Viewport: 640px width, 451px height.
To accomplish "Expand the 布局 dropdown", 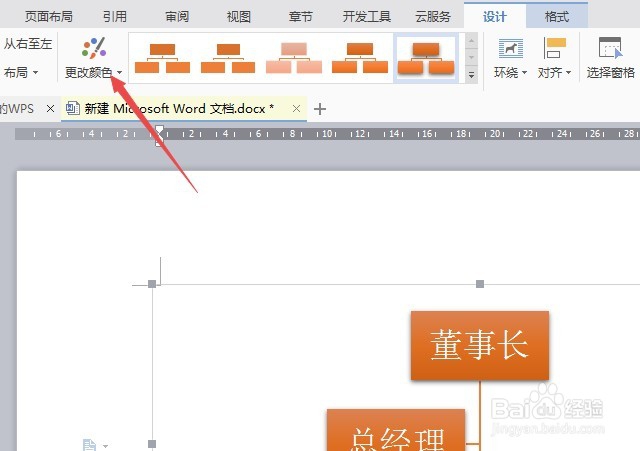I will pos(21,73).
